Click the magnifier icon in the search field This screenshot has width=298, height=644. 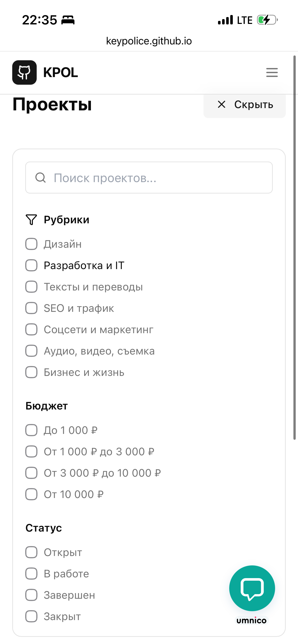coord(40,178)
